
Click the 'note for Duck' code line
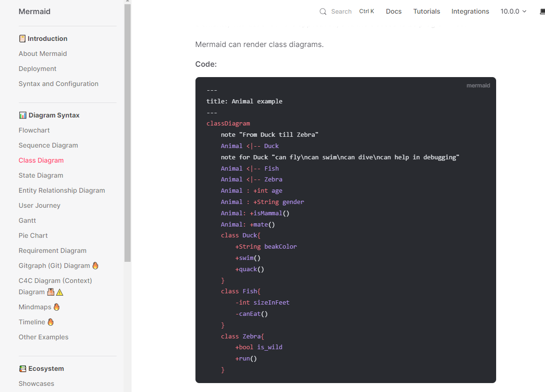click(x=340, y=157)
